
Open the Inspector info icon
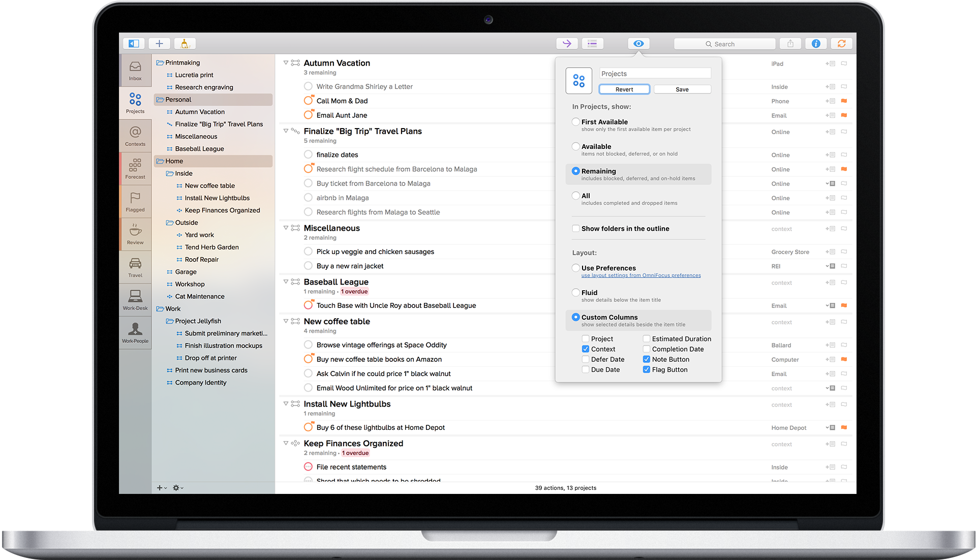(815, 44)
